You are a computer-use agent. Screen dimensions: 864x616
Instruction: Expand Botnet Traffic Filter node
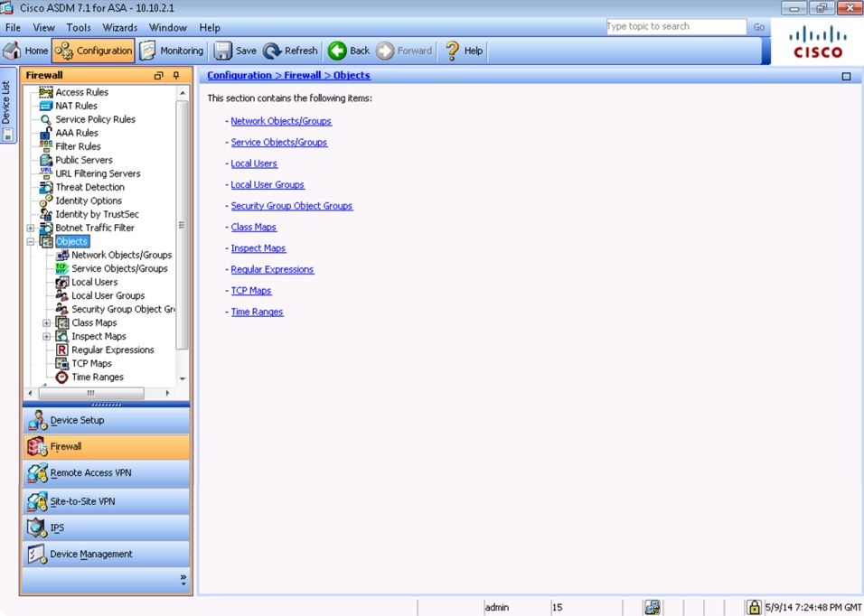[x=31, y=228]
